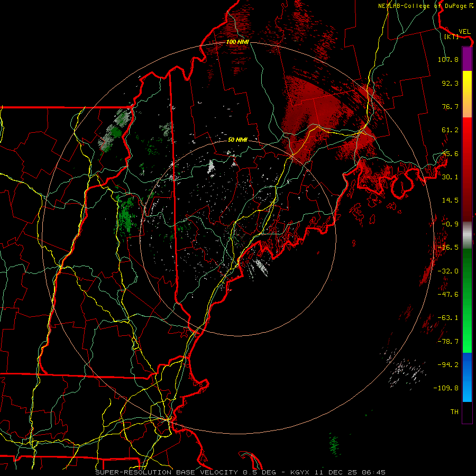Select the -47.6 legend value
This screenshot has width=476, height=476.
tap(448, 294)
